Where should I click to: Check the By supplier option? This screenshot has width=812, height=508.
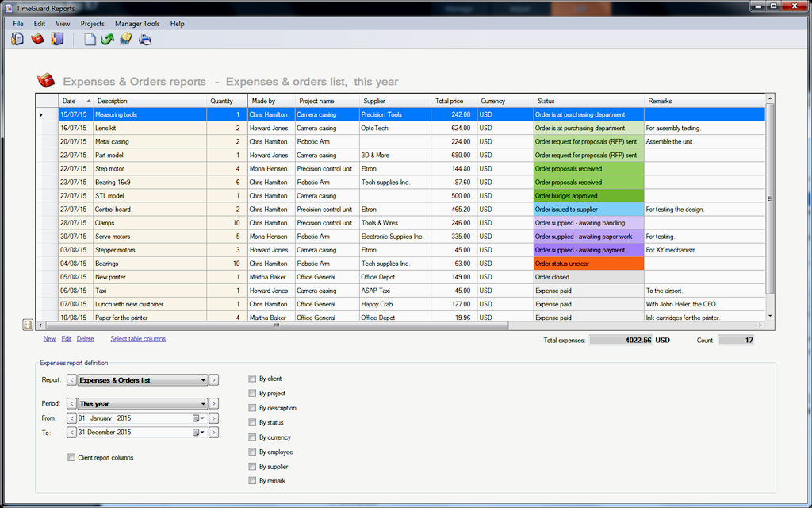coord(253,467)
